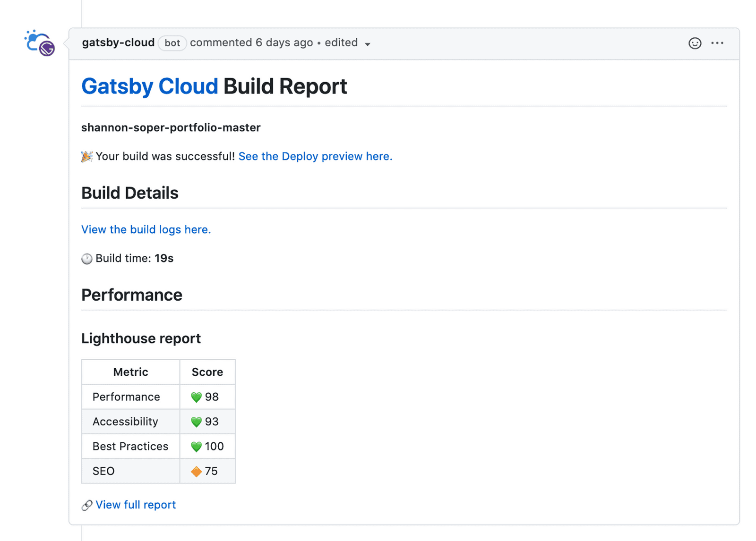The height and width of the screenshot is (541, 756).
Task: Open the Gatsby Cloud heading link
Action: pyautogui.click(x=149, y=86)
